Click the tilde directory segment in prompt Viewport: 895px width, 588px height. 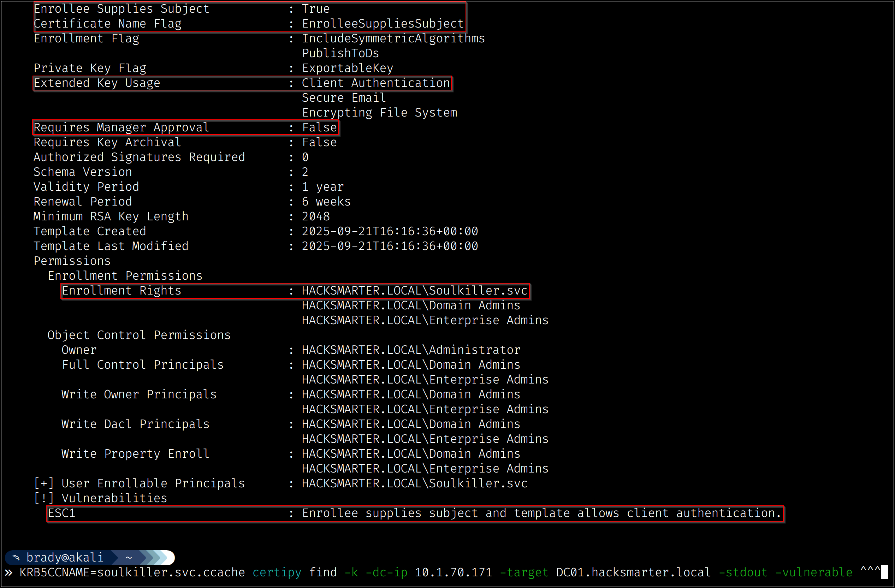[x=129, y=558]
